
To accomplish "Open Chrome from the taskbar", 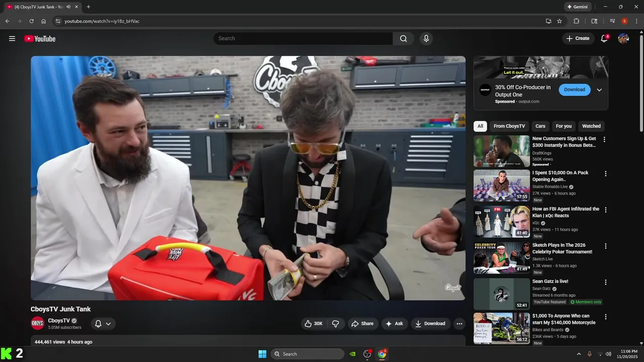I will coord(382,354).
